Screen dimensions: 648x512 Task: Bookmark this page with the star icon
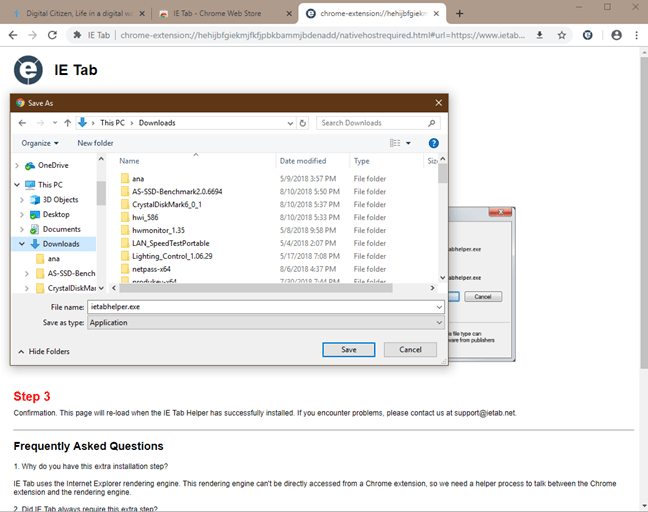(562, 35)
